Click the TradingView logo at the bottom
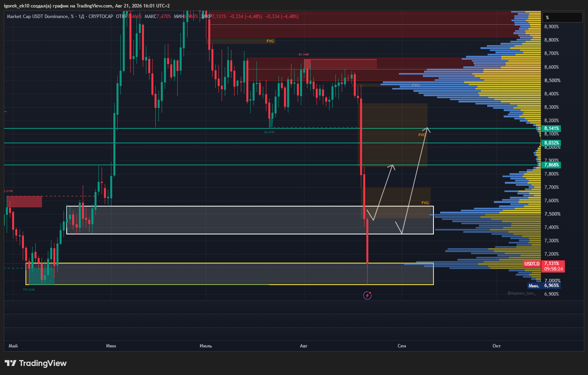This screenshot has height=375, width=588. pos(36,363)
